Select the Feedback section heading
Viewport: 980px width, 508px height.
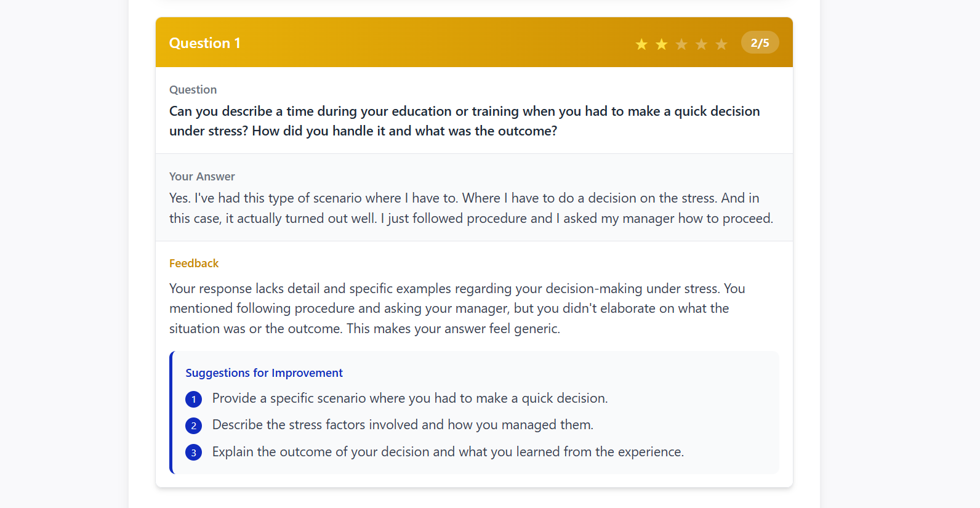pyautogui.click(x=194, y=263)
